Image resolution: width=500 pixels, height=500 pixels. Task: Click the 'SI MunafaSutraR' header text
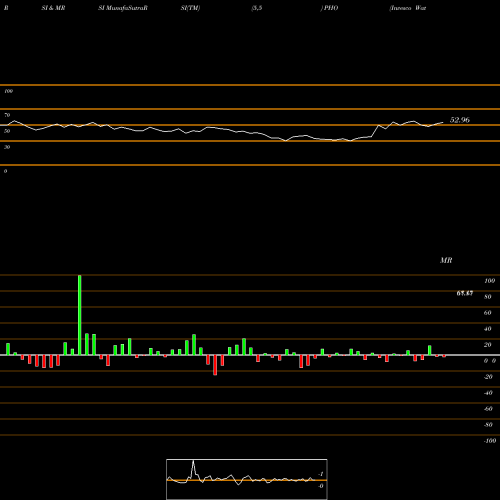pos(123,8)
